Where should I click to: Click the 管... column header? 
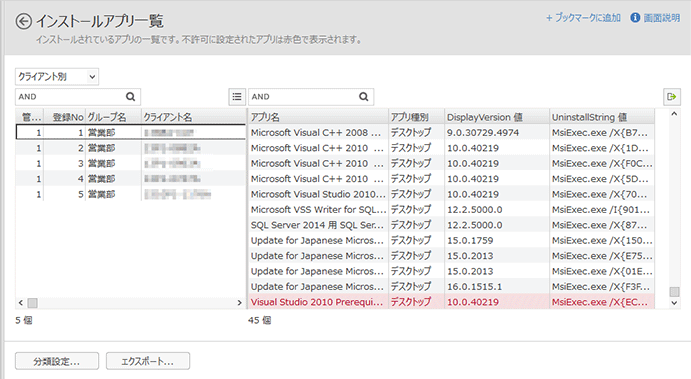tap(30, 117)
